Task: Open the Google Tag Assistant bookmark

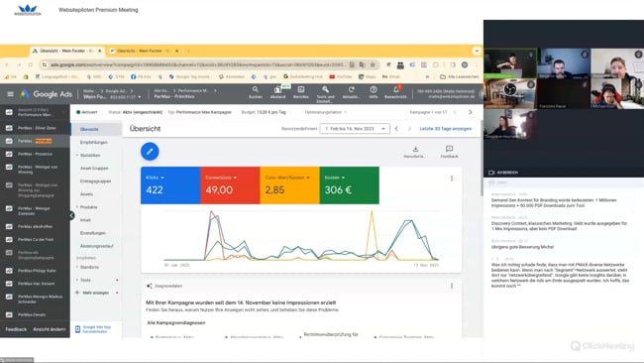Action: 190,76
